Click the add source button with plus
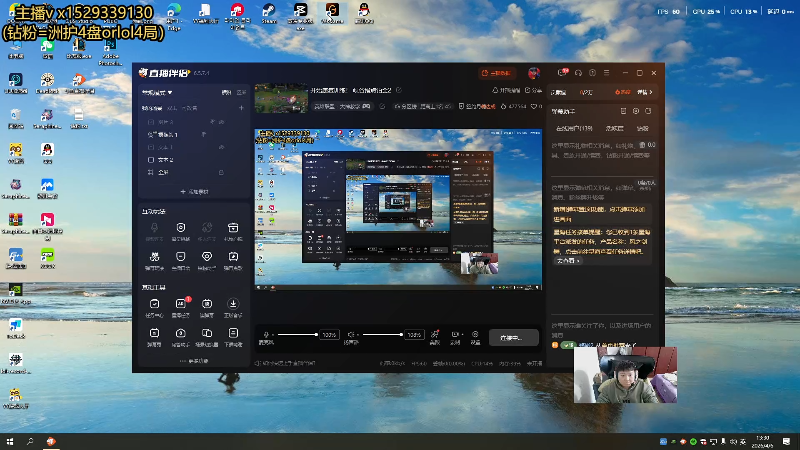 pos(194,192)
